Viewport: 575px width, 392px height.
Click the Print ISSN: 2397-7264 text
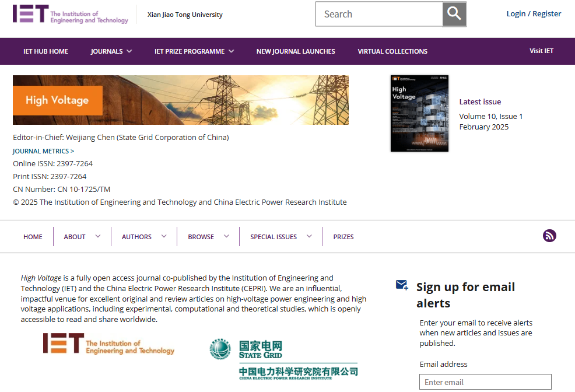[50, 176]
